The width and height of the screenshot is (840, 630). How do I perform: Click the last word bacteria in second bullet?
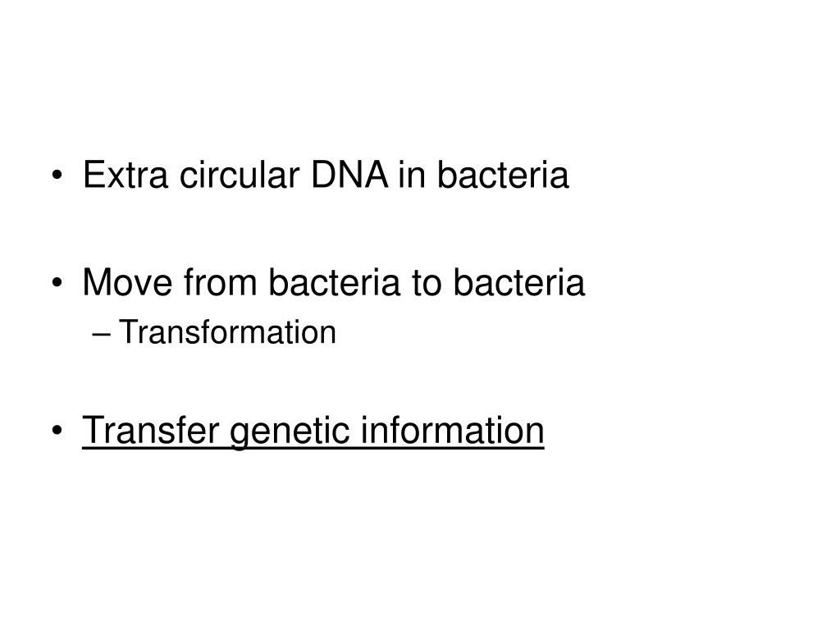pos(519,282)
